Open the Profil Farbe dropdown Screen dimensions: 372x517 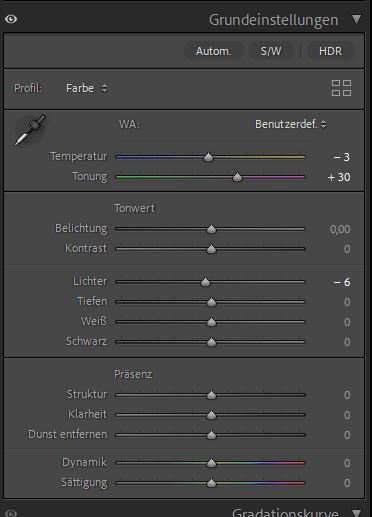(86, 88)
